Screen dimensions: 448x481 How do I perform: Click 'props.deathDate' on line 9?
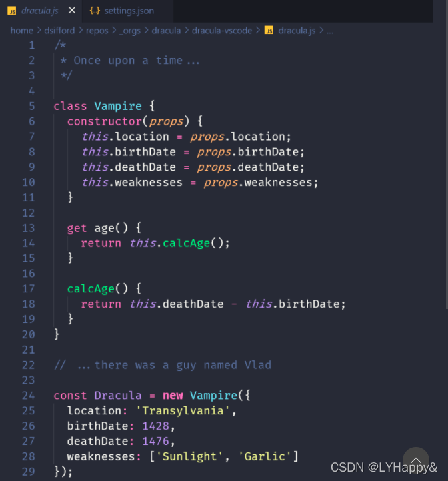click(248, 167)
